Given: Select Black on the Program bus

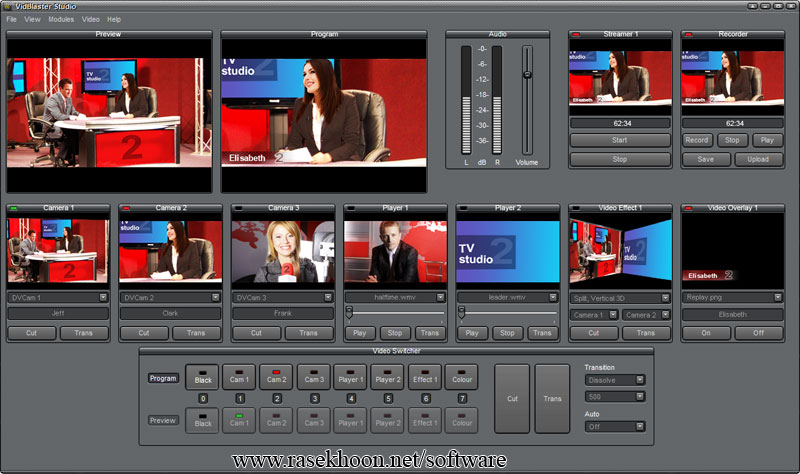Looking at the screenshot, I should 203,377.
